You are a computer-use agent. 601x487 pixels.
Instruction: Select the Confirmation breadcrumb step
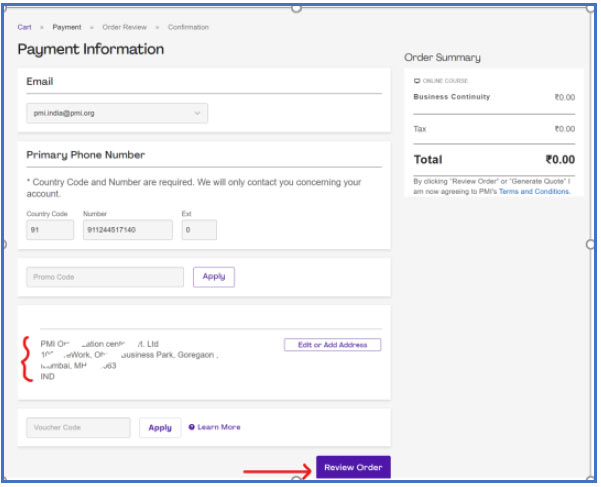pyautogui.click(x=189, y=27)
